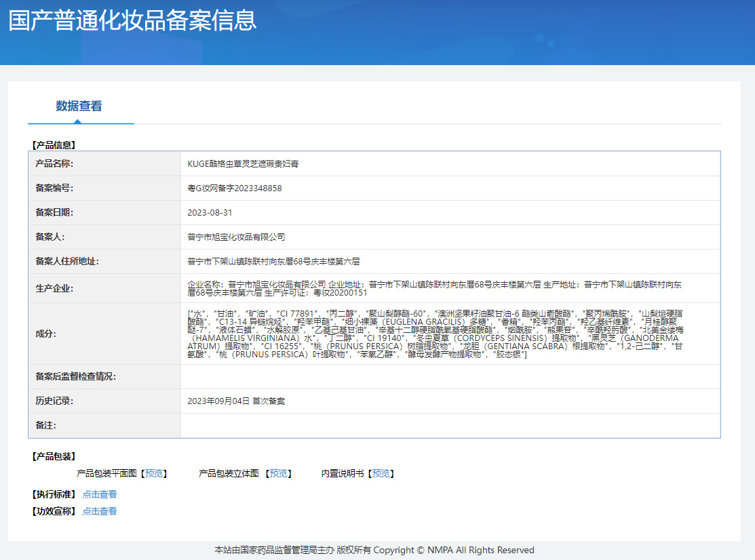Click the 【产品信息】 section heading

tap(54, 145)
